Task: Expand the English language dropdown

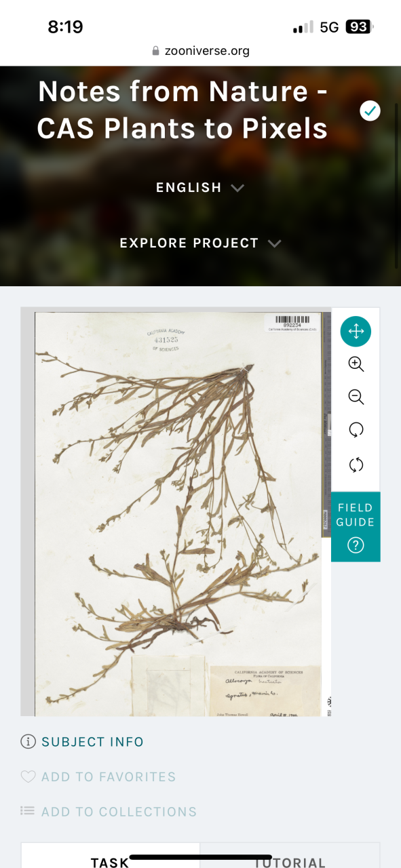Action: point(200,188)
